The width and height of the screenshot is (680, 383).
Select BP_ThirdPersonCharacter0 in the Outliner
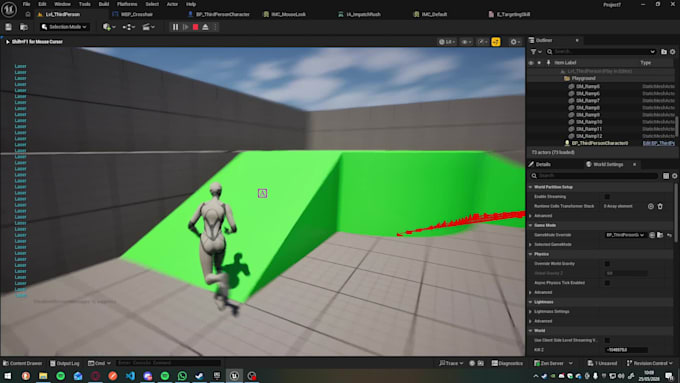599,143
